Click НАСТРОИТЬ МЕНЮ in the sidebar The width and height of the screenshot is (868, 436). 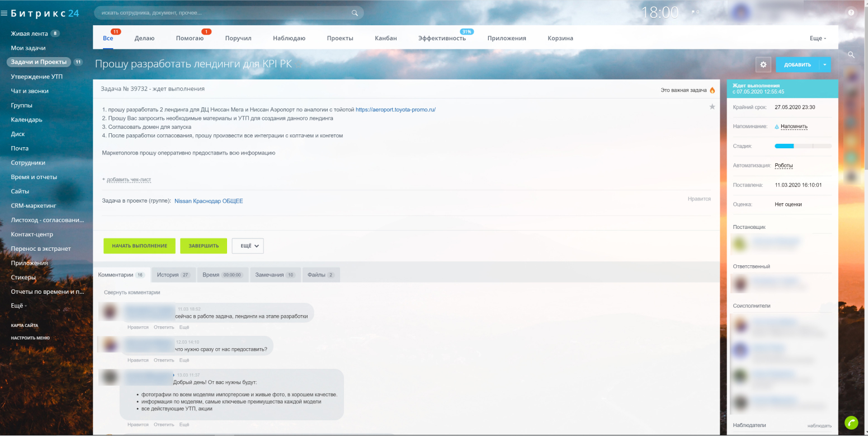(x=30, y=338)
